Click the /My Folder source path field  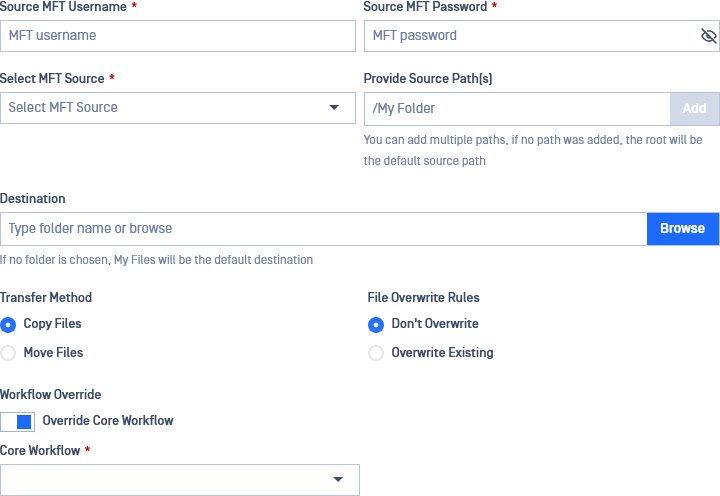point(517,109)
